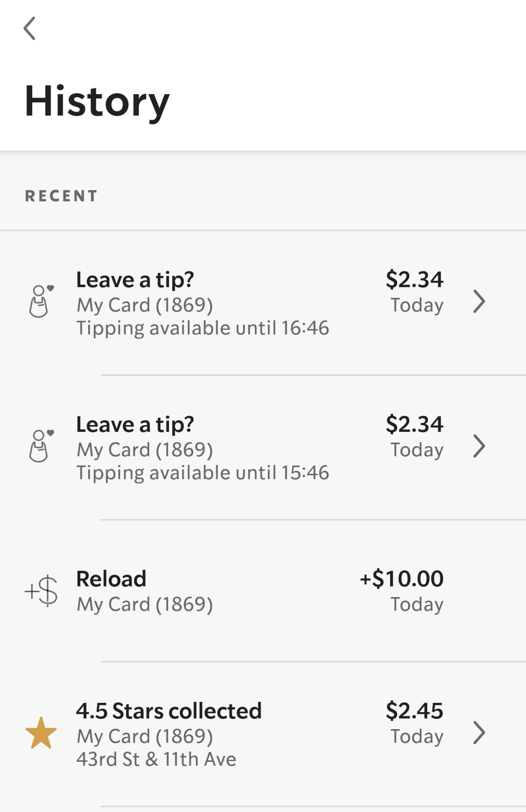Tap the gold star icon
This screenshot has height=812, width=526.
(41, 733)
